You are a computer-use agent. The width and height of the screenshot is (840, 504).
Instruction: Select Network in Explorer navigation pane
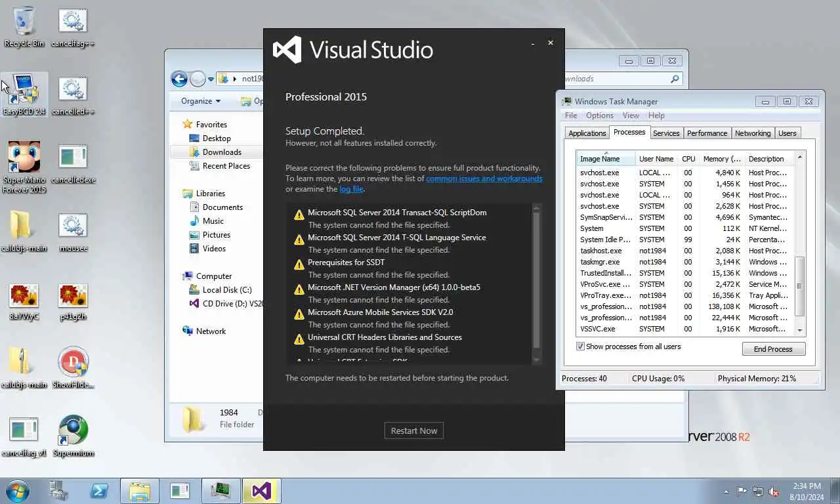(210, 331)
